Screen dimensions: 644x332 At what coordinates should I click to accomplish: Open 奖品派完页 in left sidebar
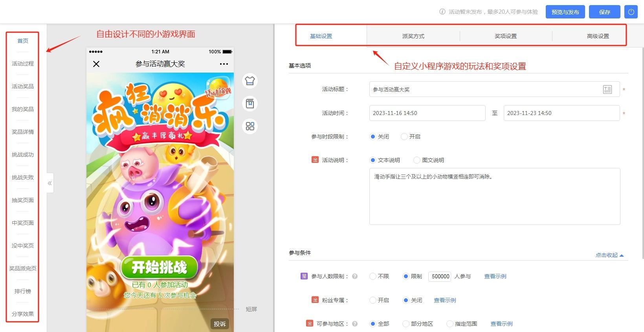coord(23,268)
